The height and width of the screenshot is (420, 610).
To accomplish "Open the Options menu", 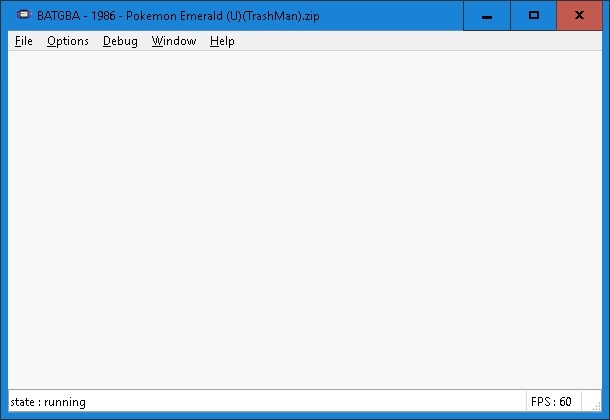I will (x=68, y=41).
